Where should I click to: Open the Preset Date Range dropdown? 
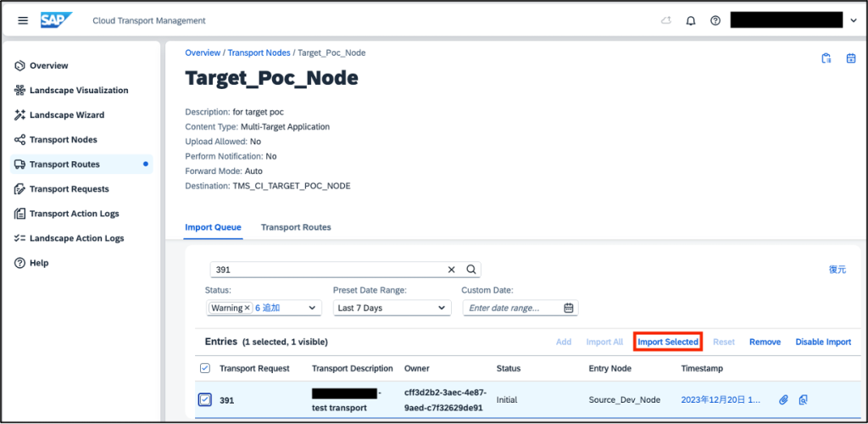click(392, 308)
